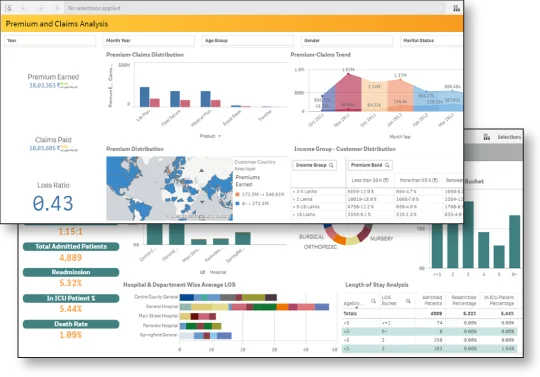
Task: Click map zoom icon at bottom
Action: [202, 217]
